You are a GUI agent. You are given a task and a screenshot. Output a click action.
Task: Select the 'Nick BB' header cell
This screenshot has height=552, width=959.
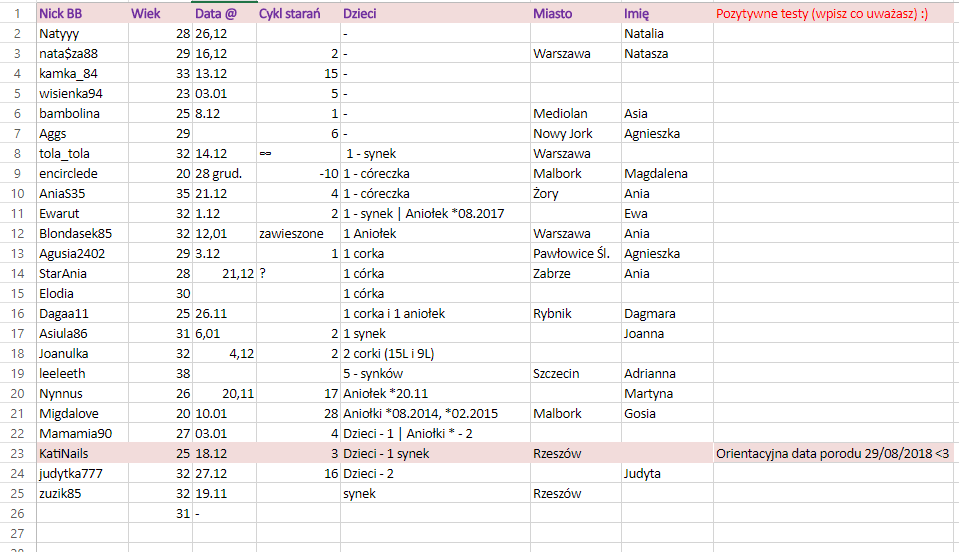60,14
